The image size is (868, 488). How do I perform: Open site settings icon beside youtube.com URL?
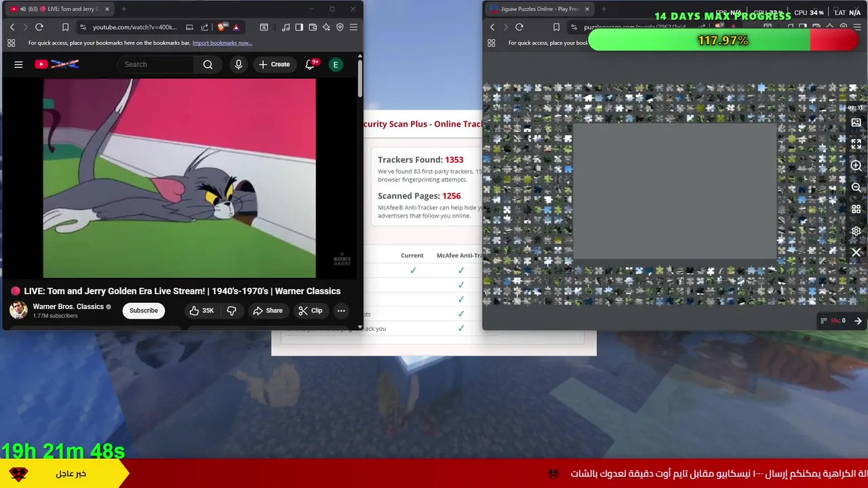pyautogui.click(x=83, y=27)
